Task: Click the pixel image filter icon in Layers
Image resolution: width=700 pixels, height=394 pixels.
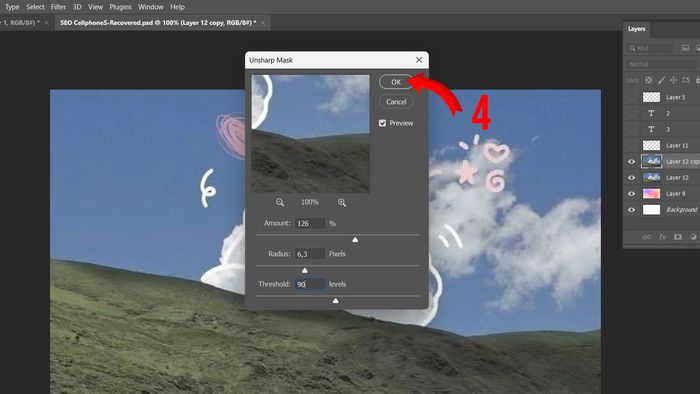Action: (685, 48)
